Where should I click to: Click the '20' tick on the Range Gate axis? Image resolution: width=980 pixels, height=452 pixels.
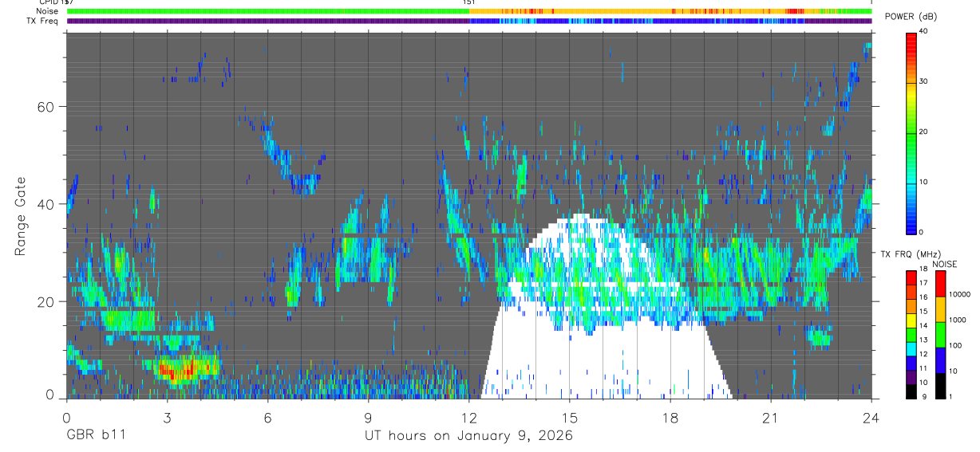45,302
